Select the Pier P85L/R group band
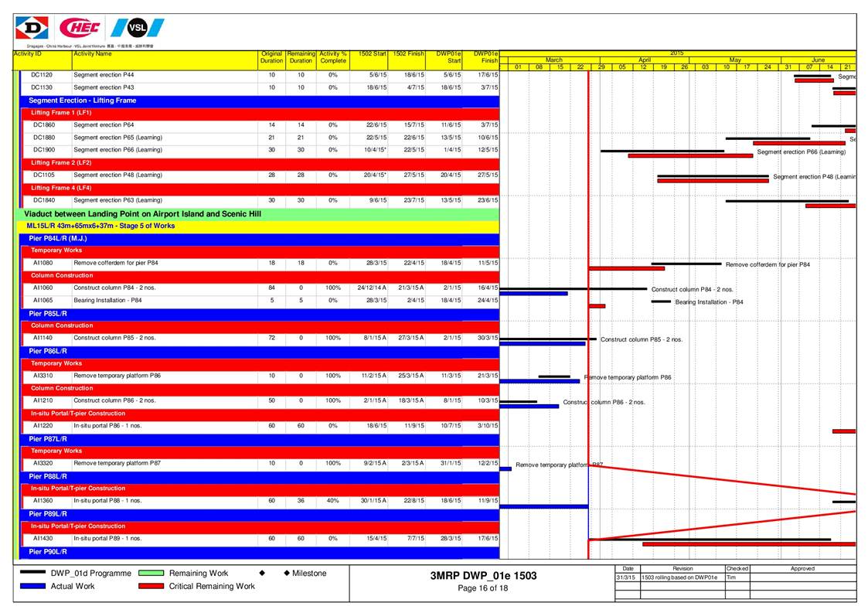Image resolution: width=868 pixels, height=613 pixels. (260, 313)
